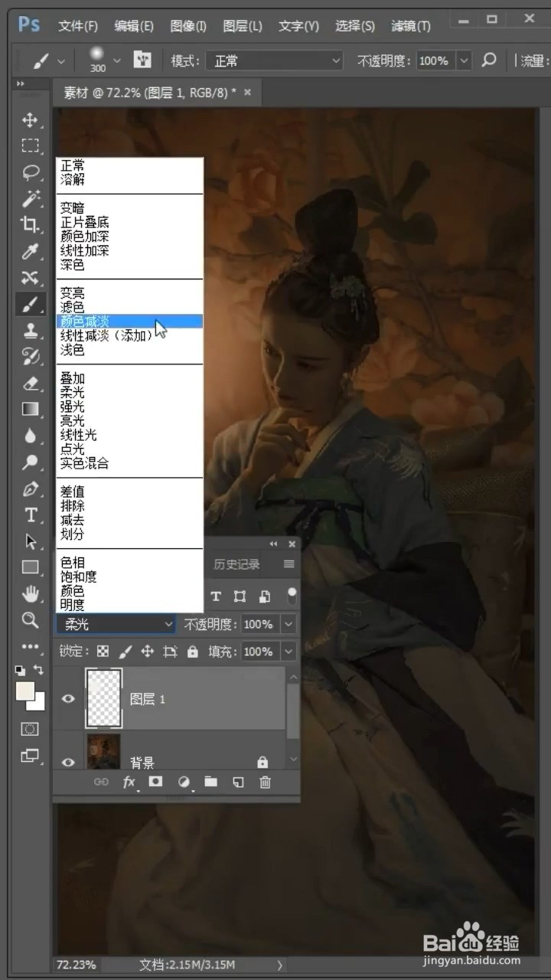Open the 文字(Y) menu

click(x=298, y=26)
